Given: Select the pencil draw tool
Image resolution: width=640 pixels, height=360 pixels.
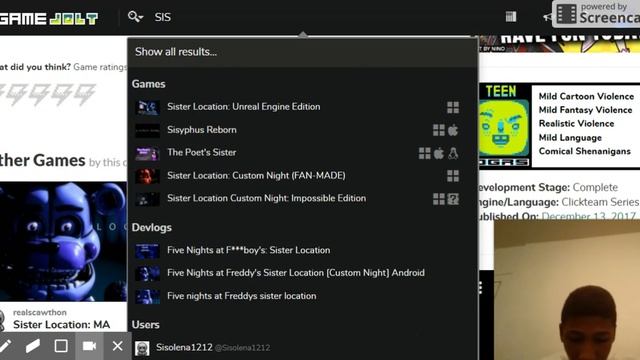Looking at the screenshot, I should click(6, 346).
